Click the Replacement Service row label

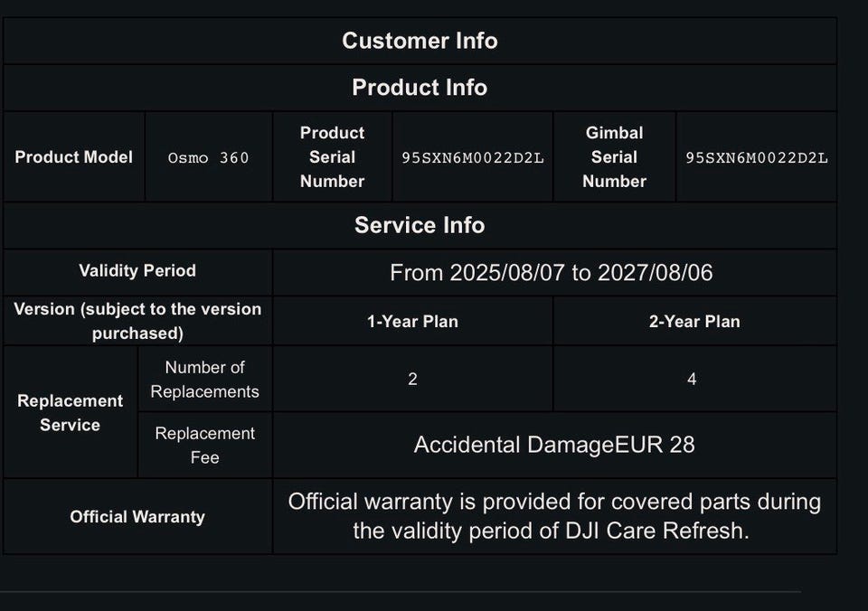pyautogui.click(x=70, y=412)
